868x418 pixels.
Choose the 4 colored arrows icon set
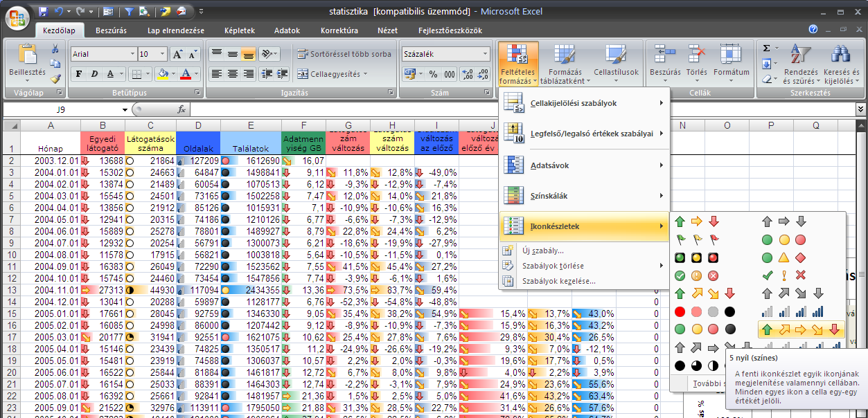(x=705, y=293)
